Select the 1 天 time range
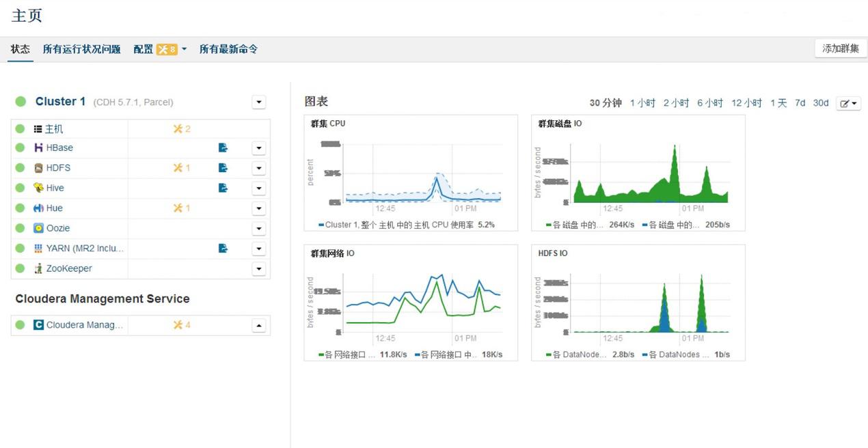This screenshot has width=868, height=448. pos(778,103)
